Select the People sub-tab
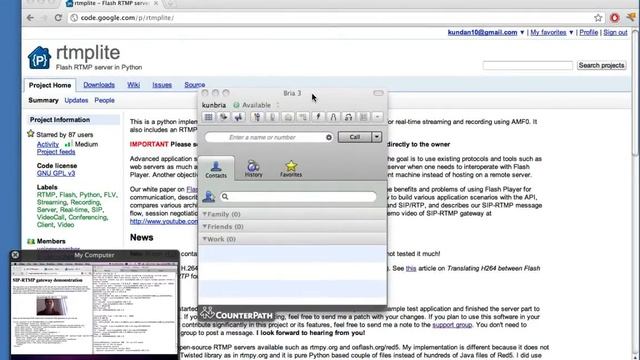Screen dimensions: 640x360 (104, 100)
